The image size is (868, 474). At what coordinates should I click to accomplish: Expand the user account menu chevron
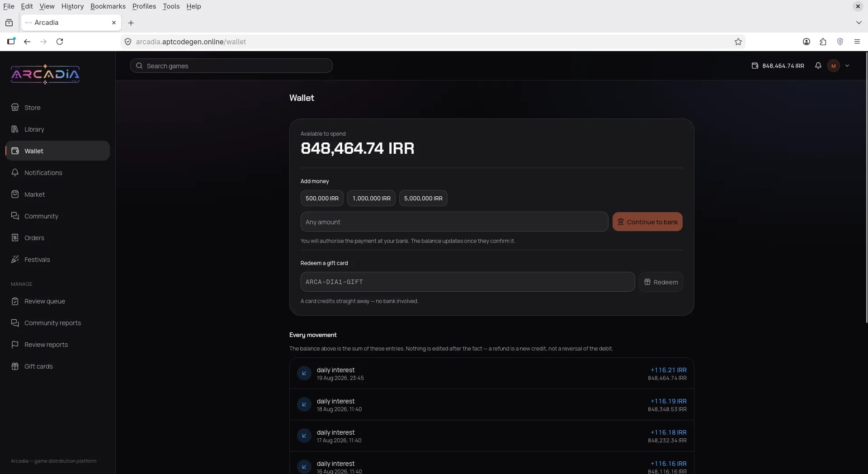[x=847, y=66]
